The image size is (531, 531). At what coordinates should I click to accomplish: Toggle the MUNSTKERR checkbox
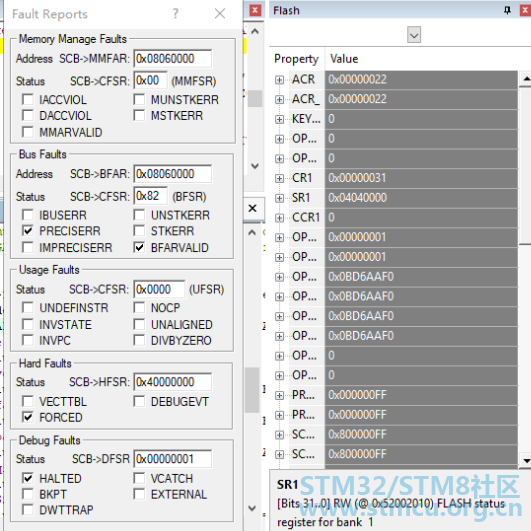[x=139, y=100]
